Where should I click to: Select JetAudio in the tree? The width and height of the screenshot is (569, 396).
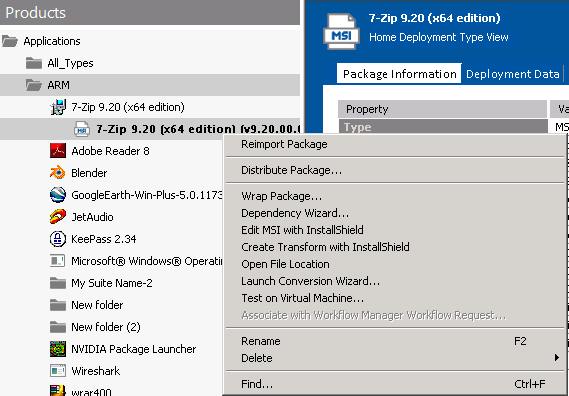click(92, 217)
